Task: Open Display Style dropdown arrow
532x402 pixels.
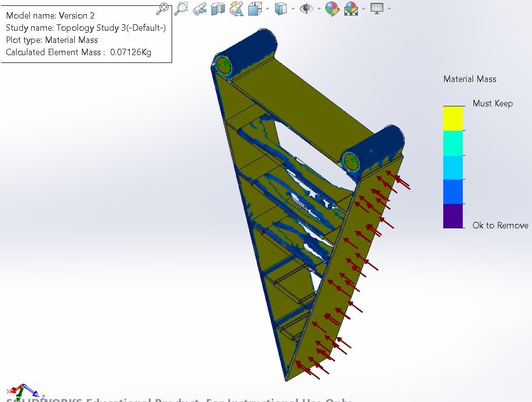Action: click(293, 8)
